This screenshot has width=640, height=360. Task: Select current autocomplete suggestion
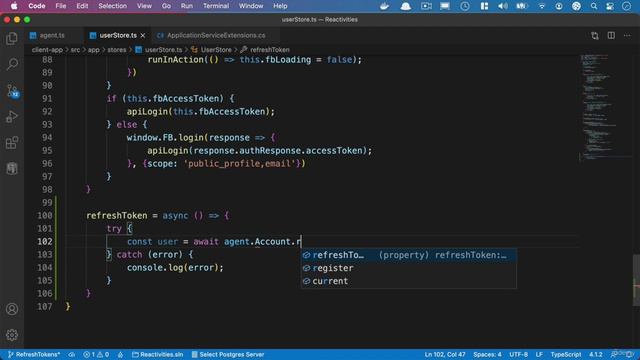(409, 281)
